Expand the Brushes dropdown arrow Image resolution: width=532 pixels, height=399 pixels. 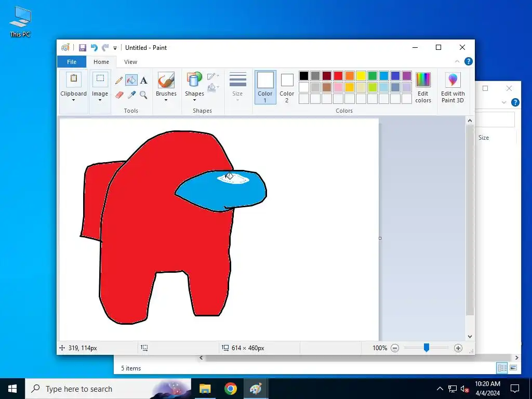[x=166, y=100]
